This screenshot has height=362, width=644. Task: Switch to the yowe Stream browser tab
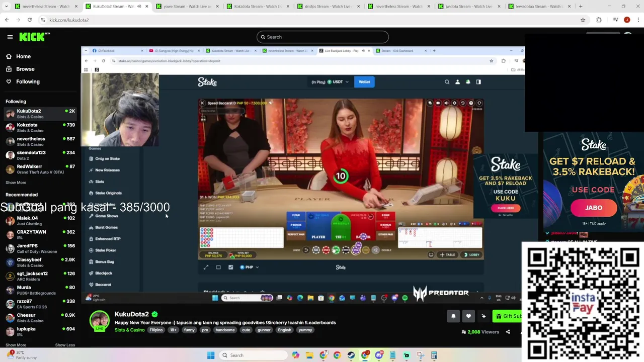point(186,7)
